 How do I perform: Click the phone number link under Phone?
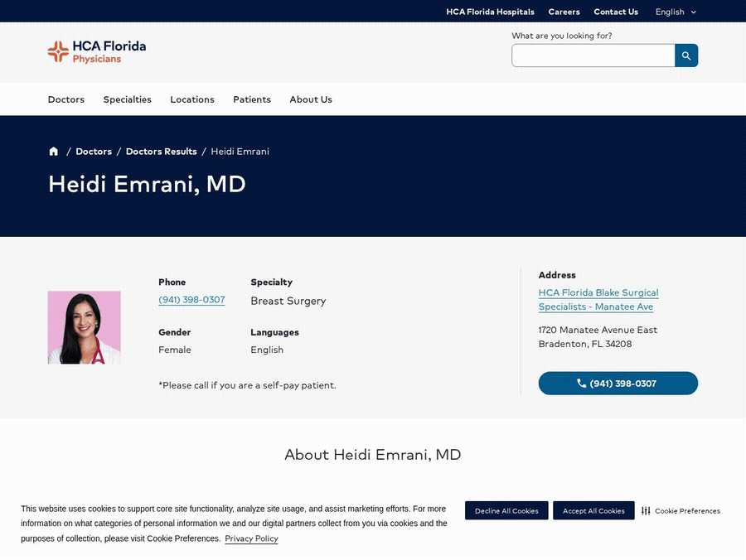coord(191,300)
